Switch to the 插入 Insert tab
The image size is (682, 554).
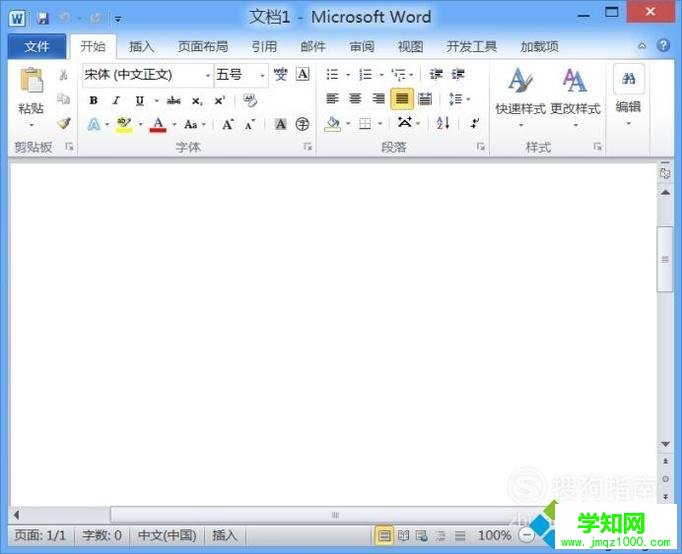click(x=142, y=46)
